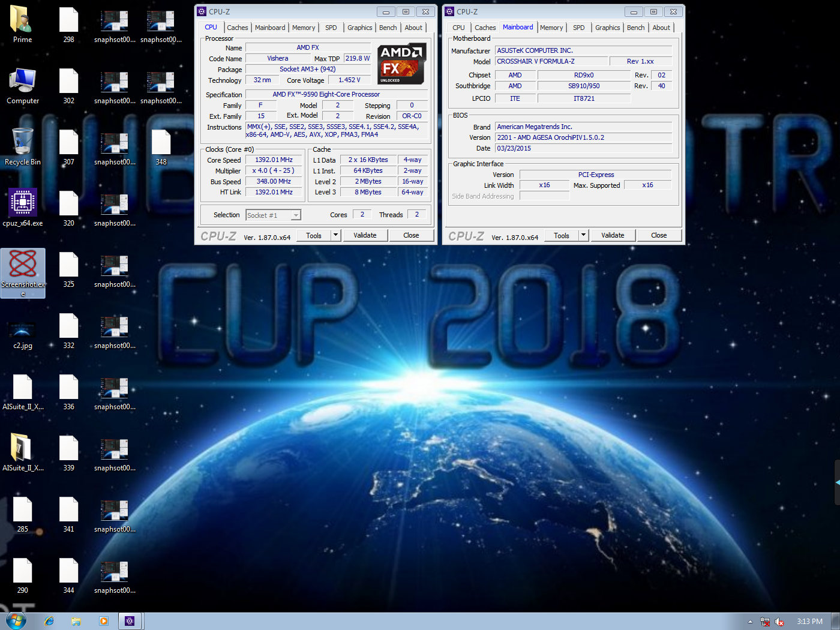
Task: Select the file icon named 344
Action: (x=69, y=575)
